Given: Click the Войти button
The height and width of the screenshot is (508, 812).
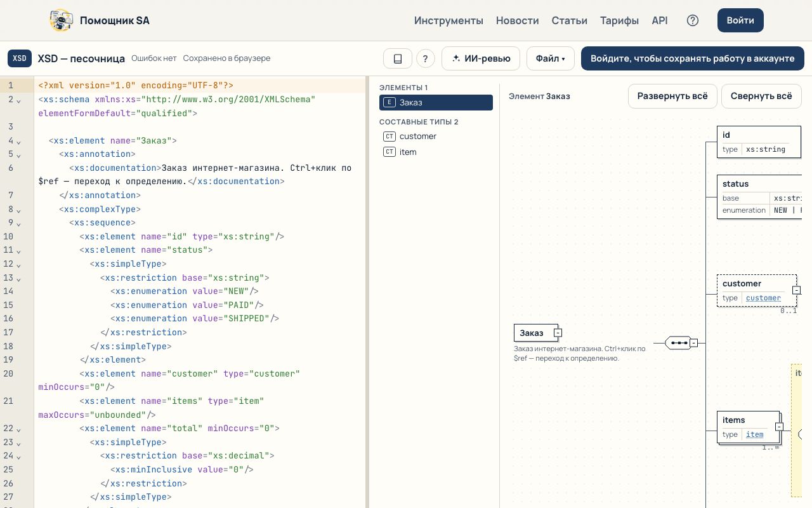Looking at the screenshot, I should [x=740, y=20].
